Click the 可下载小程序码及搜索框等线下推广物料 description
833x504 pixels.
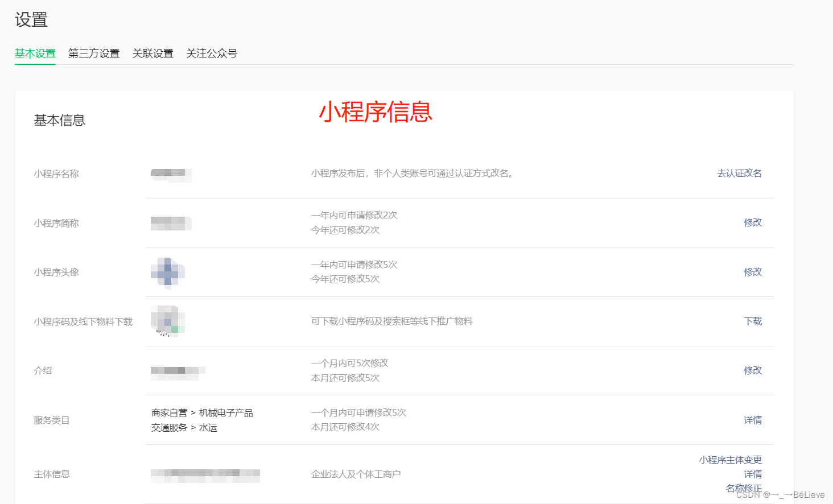(x=392, y=321)
